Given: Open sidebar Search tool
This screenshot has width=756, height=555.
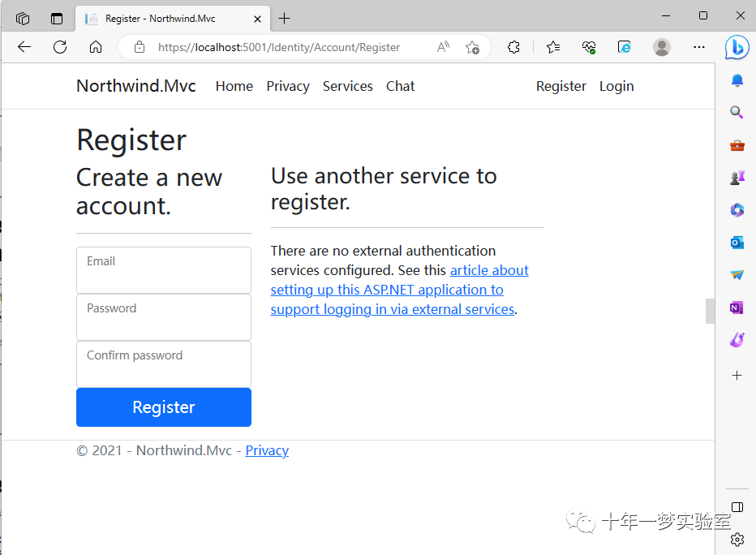Looking at the screenshot, I should point(737,112).
